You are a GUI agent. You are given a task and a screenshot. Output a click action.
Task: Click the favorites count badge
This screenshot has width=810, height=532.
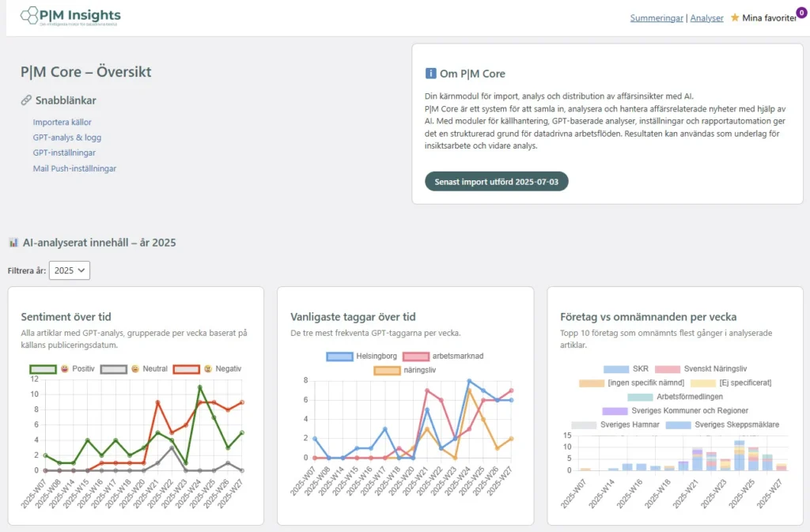point(801,12)
